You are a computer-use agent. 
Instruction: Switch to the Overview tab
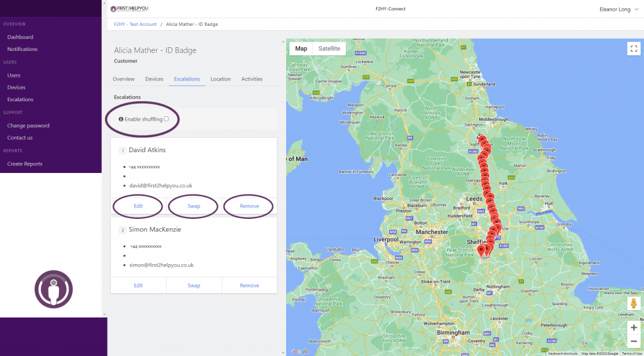coord(124,79)
